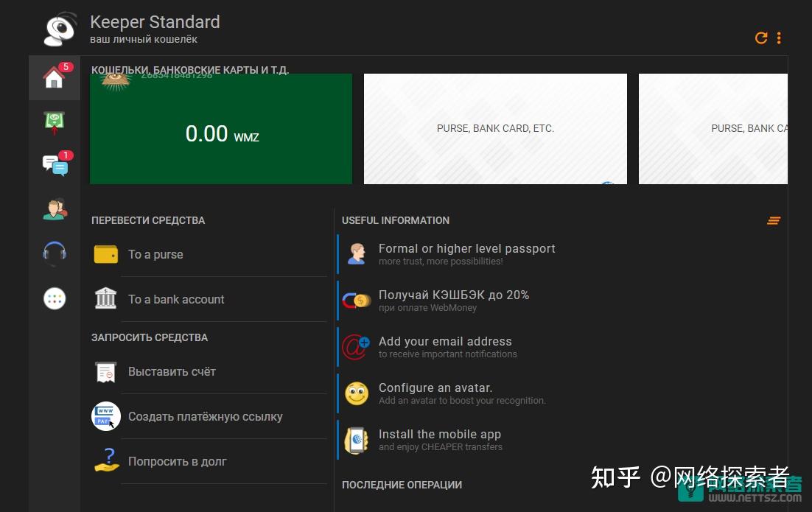Select the yellow purse icon beside To a purse
This screenshot has height=512, width=812.
tap(105, 254)
